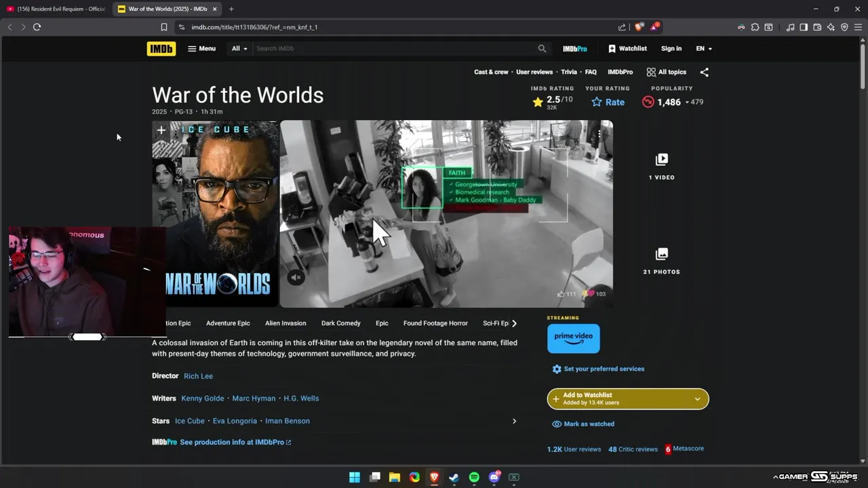Screen dimensions: 868x488
Task: Select the Epic genre chip
Action: [x=382, y=323]
